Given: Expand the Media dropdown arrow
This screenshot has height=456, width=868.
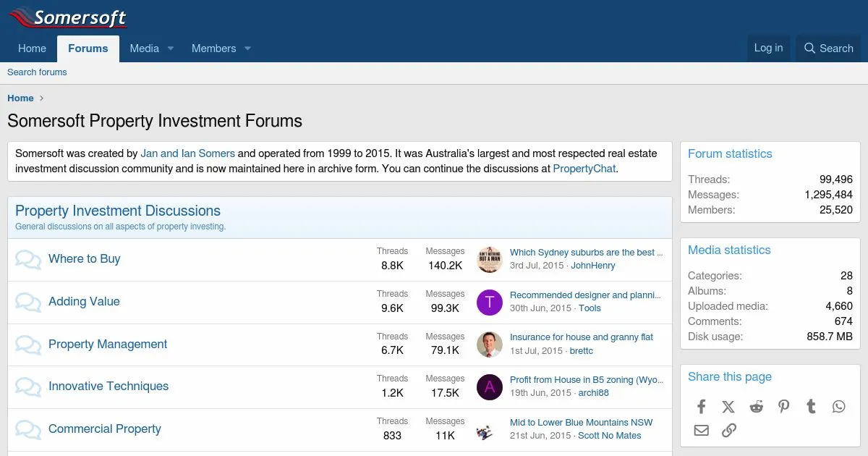Looking at the screenshot, I should [171, 48].
